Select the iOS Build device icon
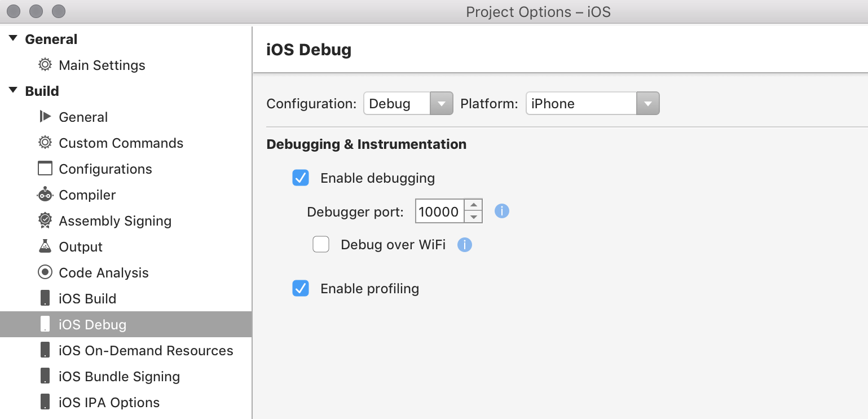This screenshot has height=419, width=868. (46, 298)
